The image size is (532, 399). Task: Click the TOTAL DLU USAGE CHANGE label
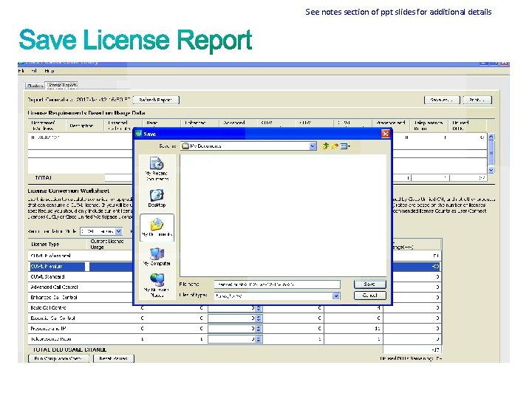click(69, 349)
